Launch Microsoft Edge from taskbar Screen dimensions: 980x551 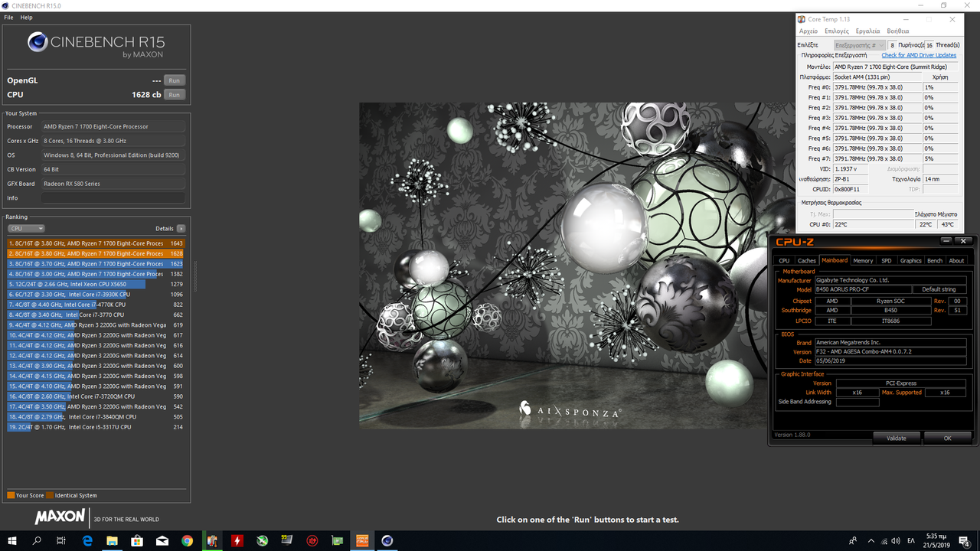87,540
